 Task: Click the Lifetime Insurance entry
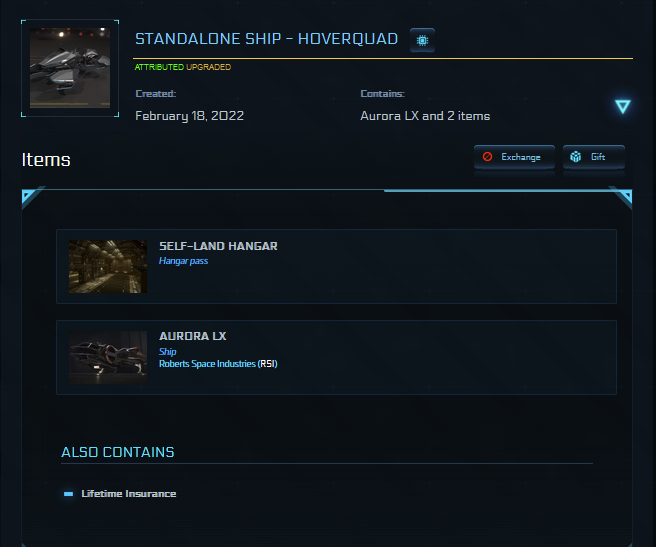(x=128, y=494)
